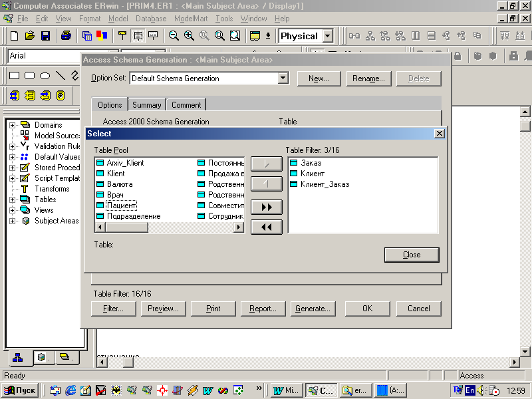Viewport: 532px width, 399px height.
Task: Click the Save diskette toolbar icon
Action: pos(45,36)
